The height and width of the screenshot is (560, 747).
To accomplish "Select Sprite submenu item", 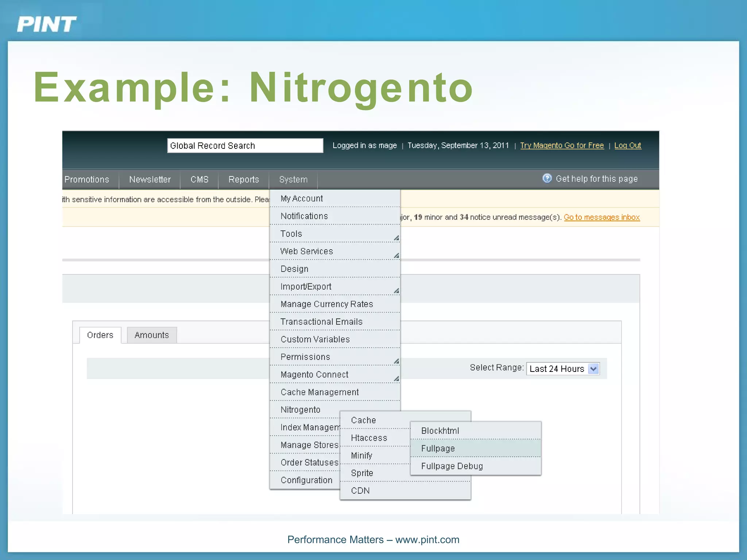I will (x=375, y=473).
